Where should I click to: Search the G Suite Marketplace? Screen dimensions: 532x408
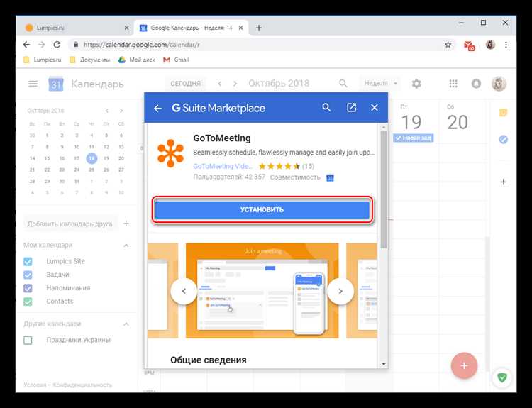tap(326, 108)
